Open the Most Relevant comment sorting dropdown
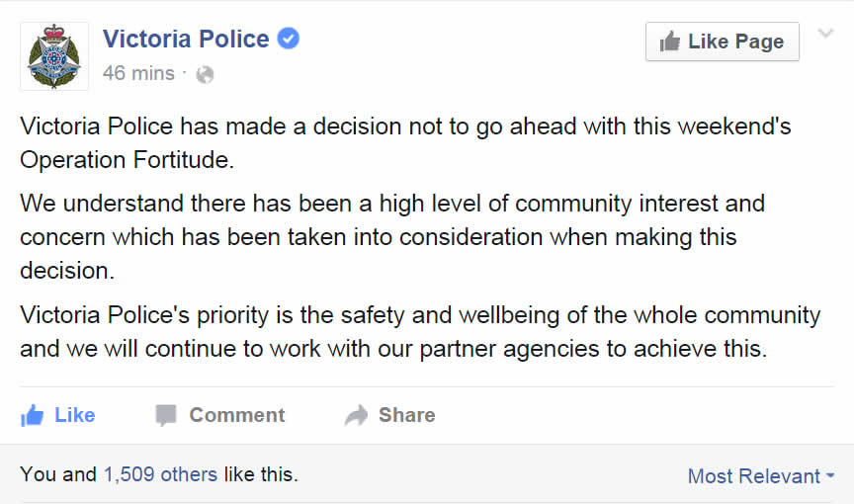Viewport: 854px width, 504px height. pos(761,476)
